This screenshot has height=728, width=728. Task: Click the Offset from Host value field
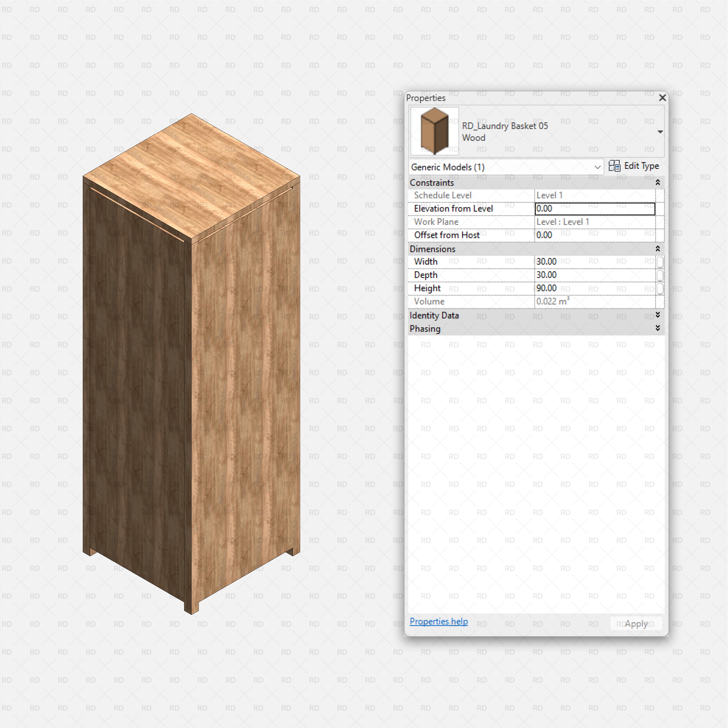(x=595, y=235)
